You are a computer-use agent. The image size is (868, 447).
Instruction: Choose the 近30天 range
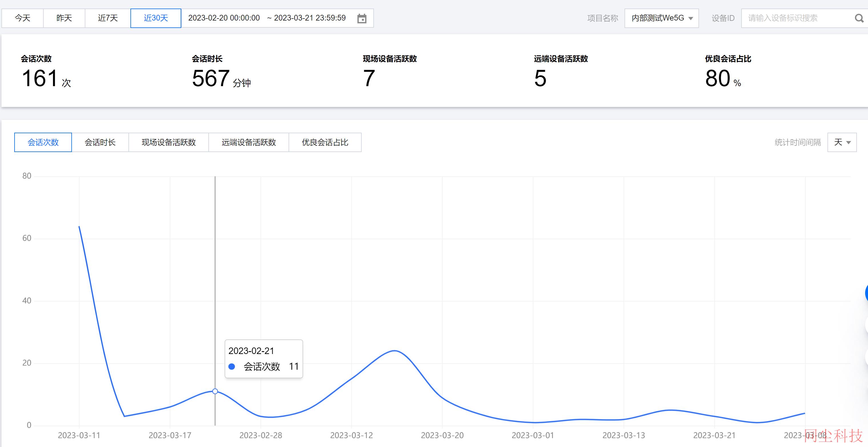(156, 18)
